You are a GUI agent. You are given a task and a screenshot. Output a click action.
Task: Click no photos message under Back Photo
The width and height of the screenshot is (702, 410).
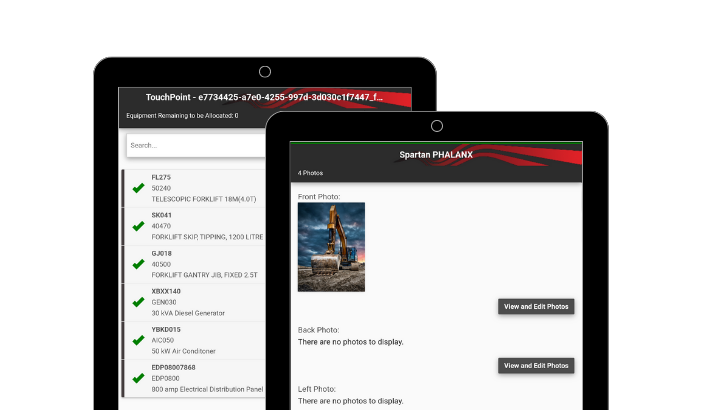point(351,342)
